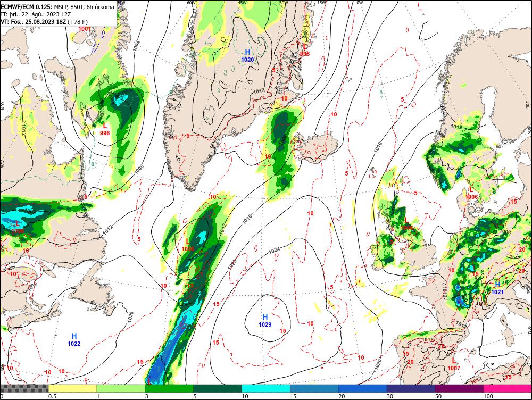Viewport: 532px width, 400px height.
Task: Click the '100' tick on the legend scale
Action: tap(488, 396)
